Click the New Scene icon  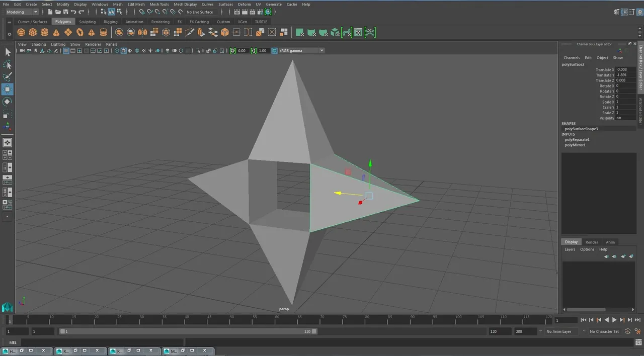click(50, 12)
